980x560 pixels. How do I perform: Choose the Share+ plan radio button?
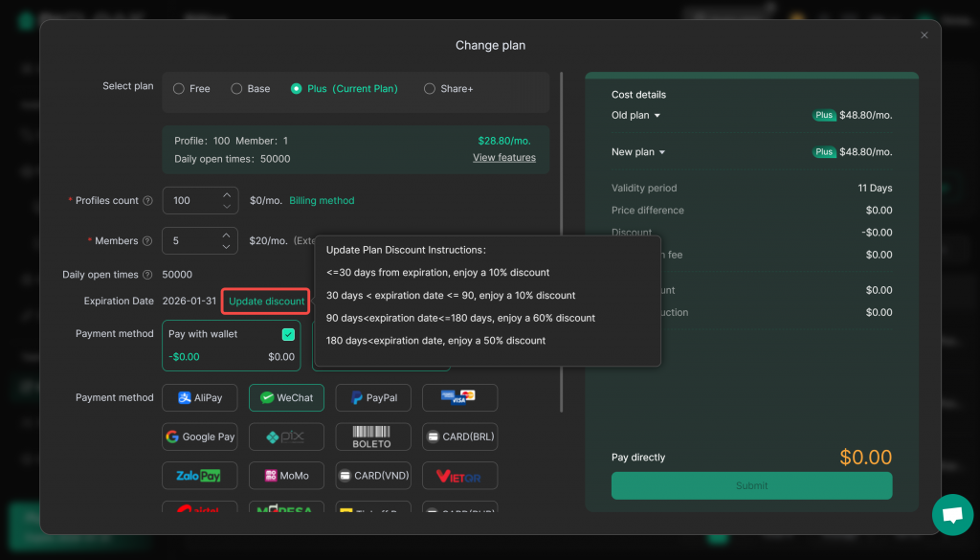coord(430,89)
